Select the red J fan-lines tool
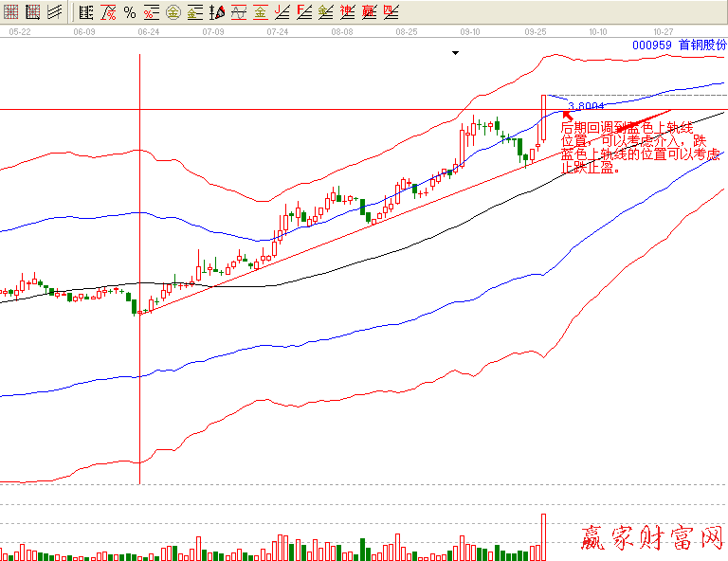 (x=282, y=12)
